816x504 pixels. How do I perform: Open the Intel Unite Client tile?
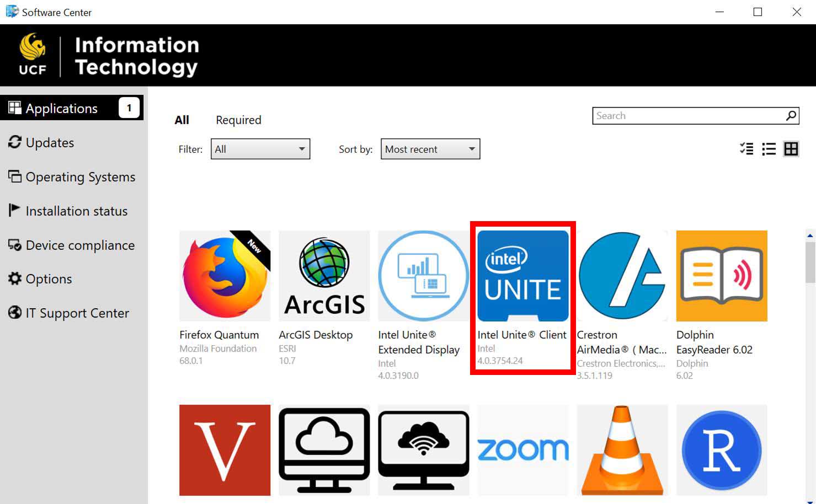[x=523, y=276]
